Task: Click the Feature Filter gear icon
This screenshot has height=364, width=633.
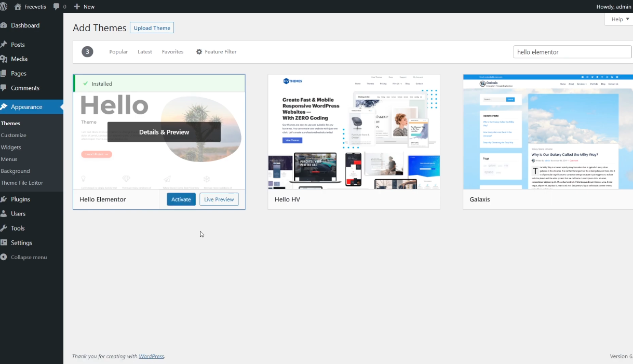Action: click(199, 52)
